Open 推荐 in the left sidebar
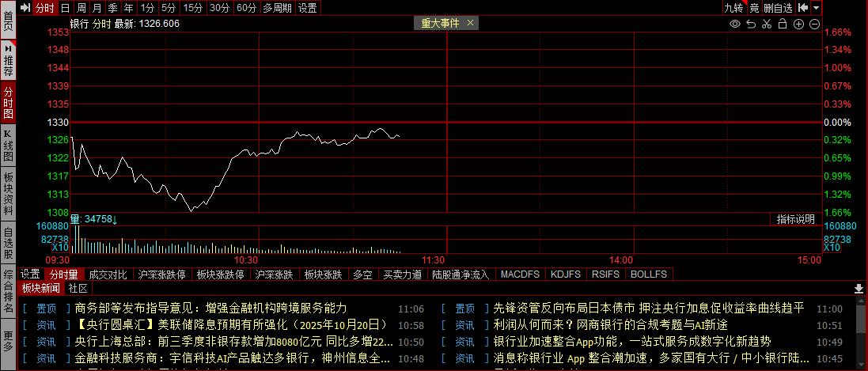Screen dimensions: 868x371 (x=8, y=60)
